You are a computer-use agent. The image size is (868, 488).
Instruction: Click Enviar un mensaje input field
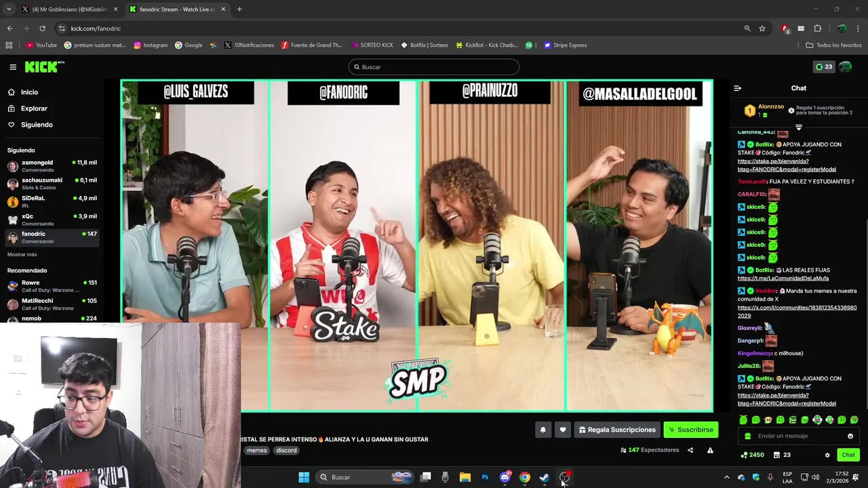(799, 436)
